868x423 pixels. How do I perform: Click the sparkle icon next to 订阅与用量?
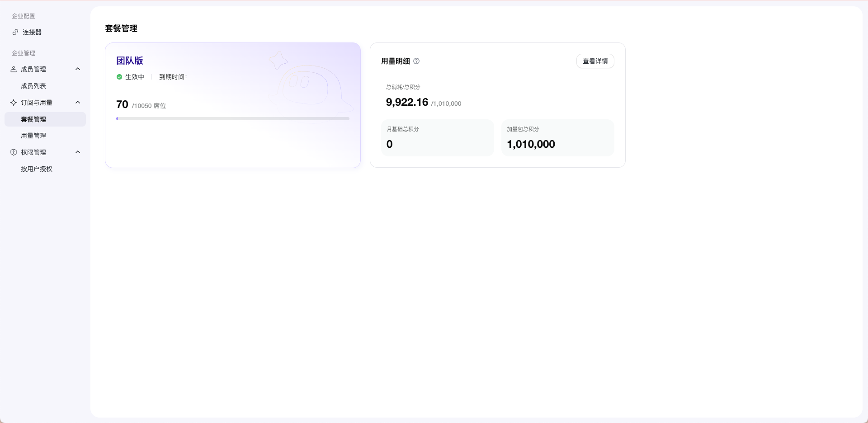point(14,103)
